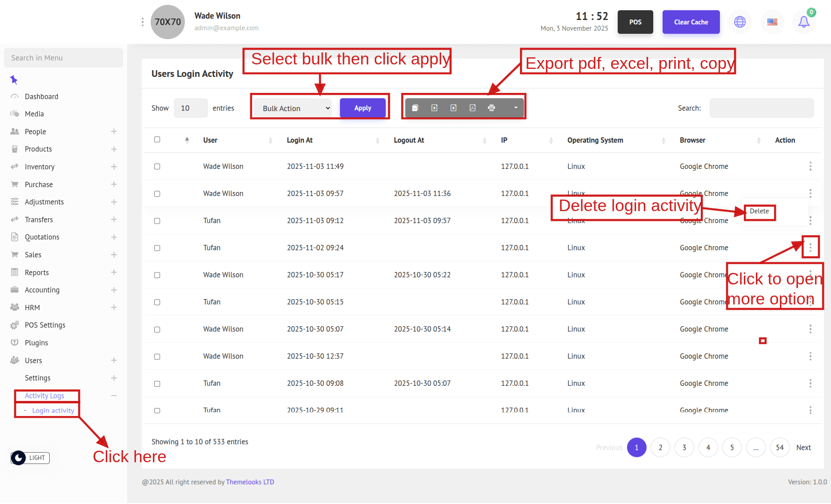This screenshot has height=504, width=831.
Task: Open the three-dot menu for the 2025-11-03 11:49 login
Action: click(x=810, y=166)
